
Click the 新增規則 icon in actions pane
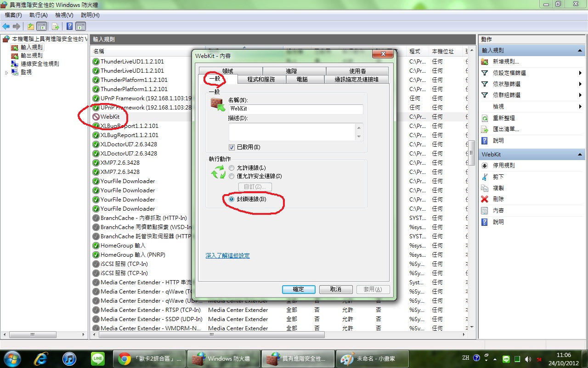(484, 62)
